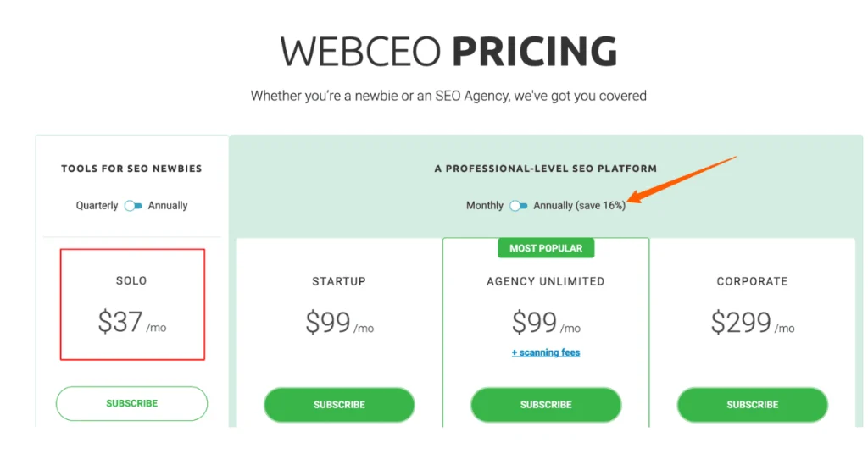Click the WebCEO Pricing heading
868x454 pixels.
448,53
